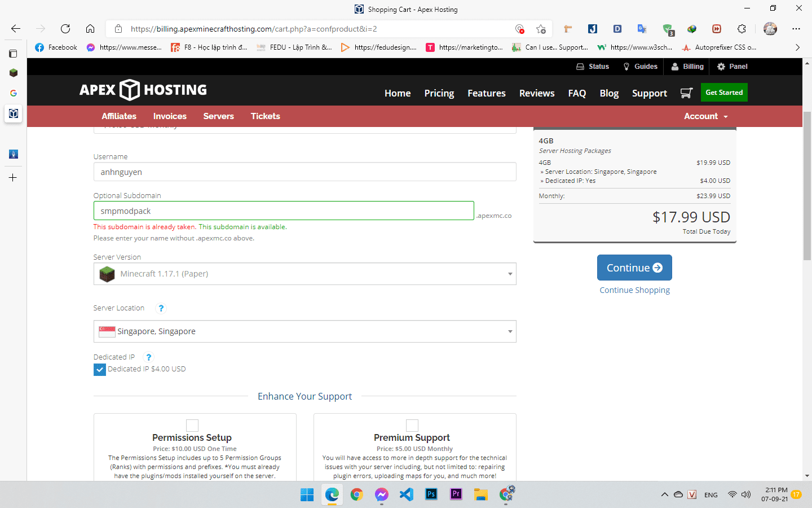Open the Status link in top bar
Screen dimensions: 812x508
[593, 67]
